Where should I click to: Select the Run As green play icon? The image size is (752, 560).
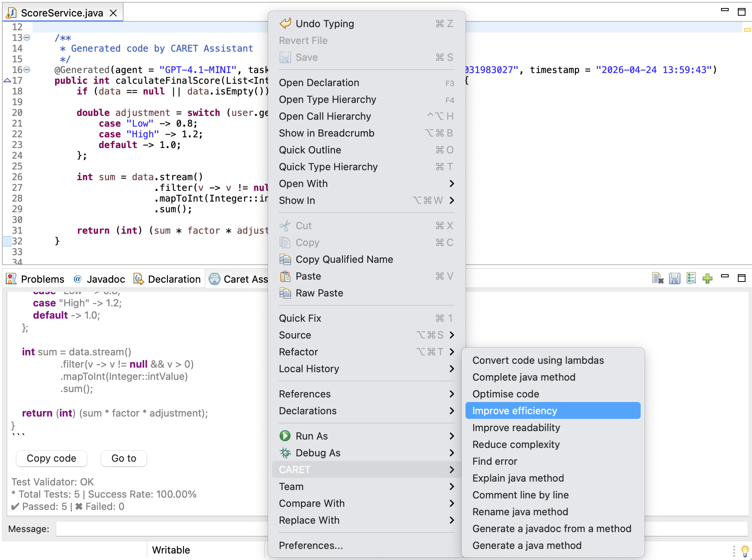pos(285,436)
